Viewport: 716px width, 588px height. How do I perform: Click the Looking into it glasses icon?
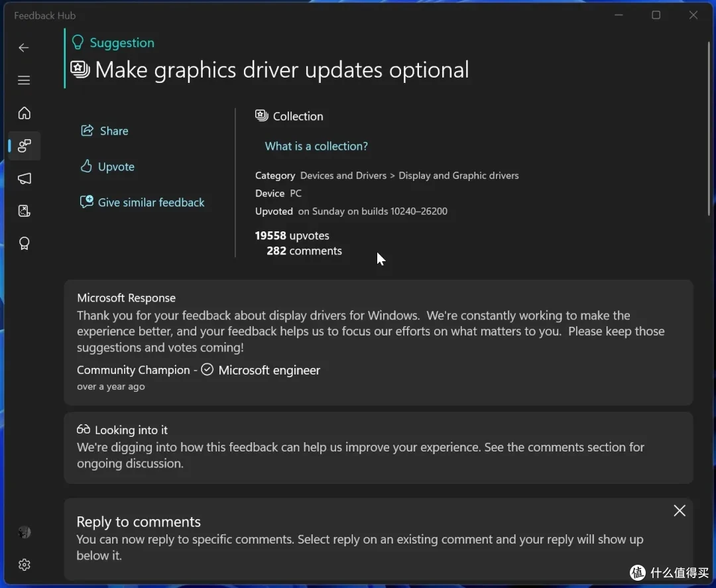(x=83, y=429)
